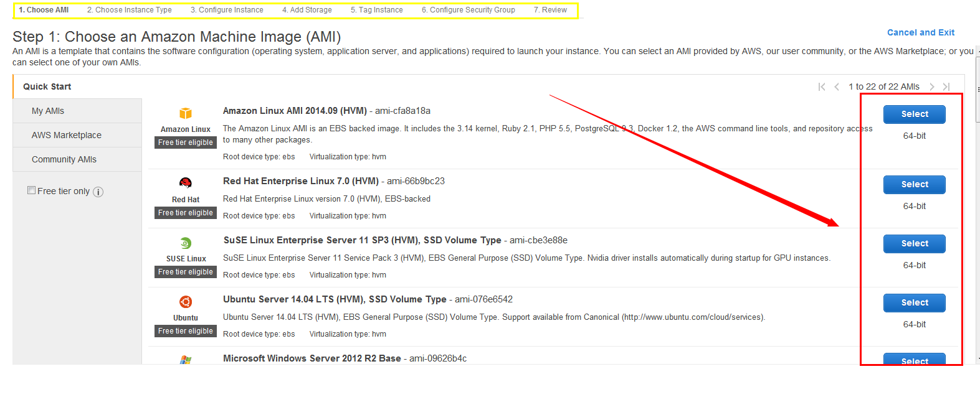This screenshot has width=980, height=397.
Task: Open My AMIs in sidebar
Action: pyautogui.click(x=77, y=111)
